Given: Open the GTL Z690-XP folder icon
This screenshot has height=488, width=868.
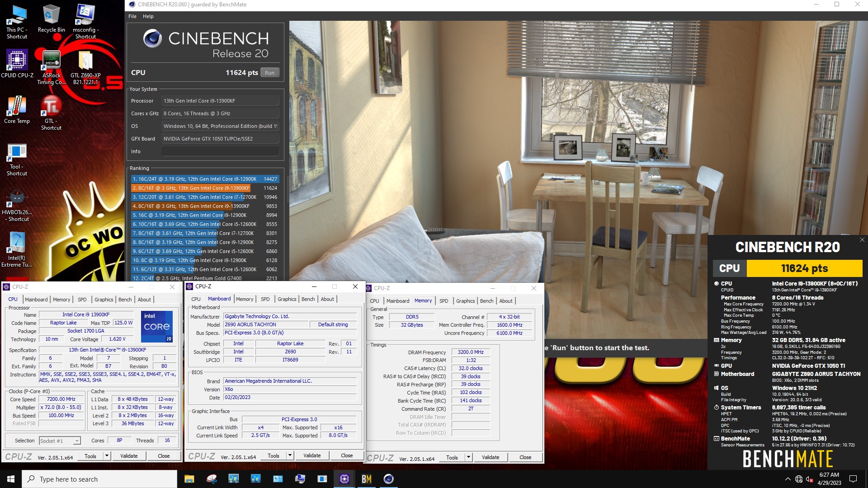Looking at the screenshot, I should pos(85,67).
